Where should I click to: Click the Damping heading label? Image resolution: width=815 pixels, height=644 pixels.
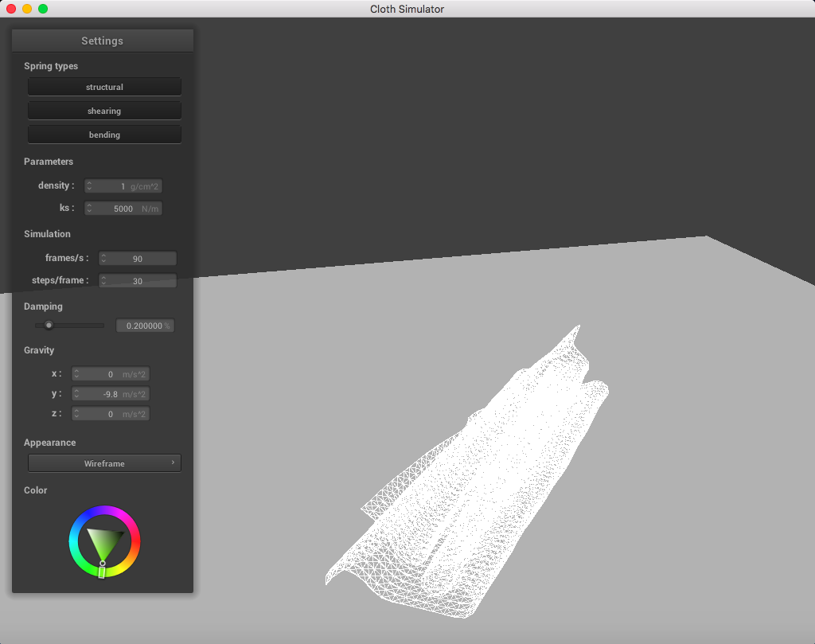43,306
